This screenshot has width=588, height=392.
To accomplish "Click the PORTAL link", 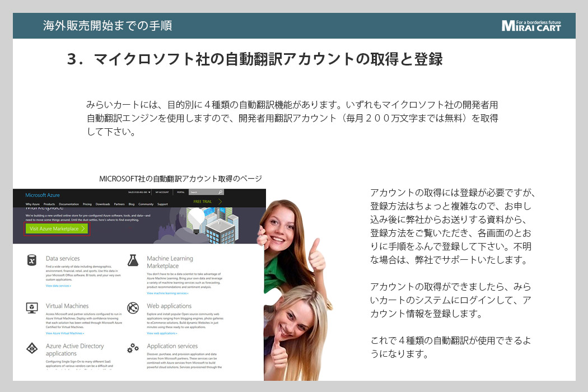I will click(181, 192).
